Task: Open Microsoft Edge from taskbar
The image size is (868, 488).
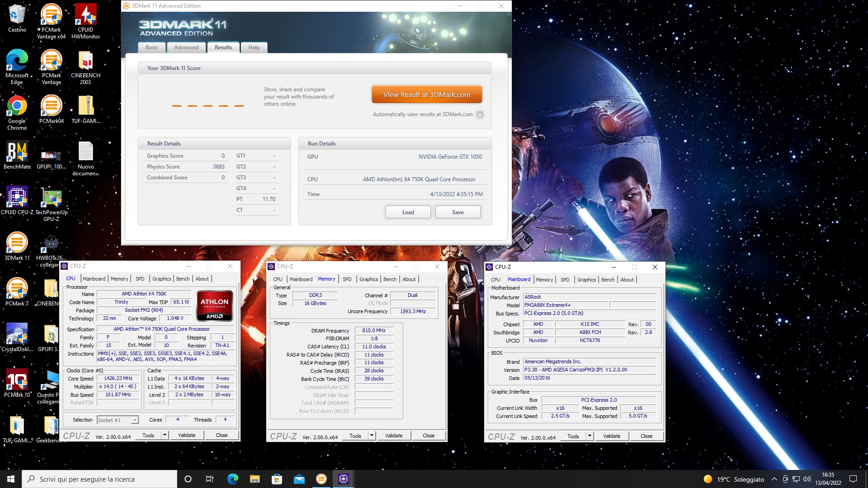Action: (232, 479)
